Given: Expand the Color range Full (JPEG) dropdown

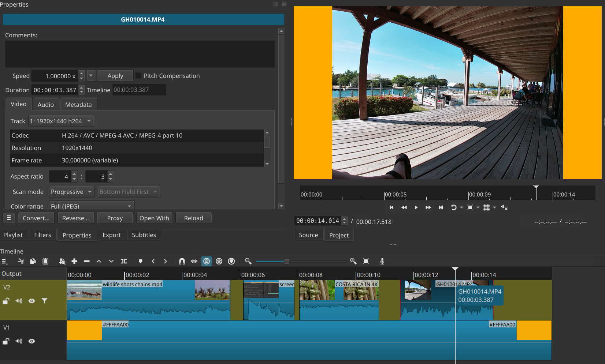Looking at the screenshot, I should 91,206.
